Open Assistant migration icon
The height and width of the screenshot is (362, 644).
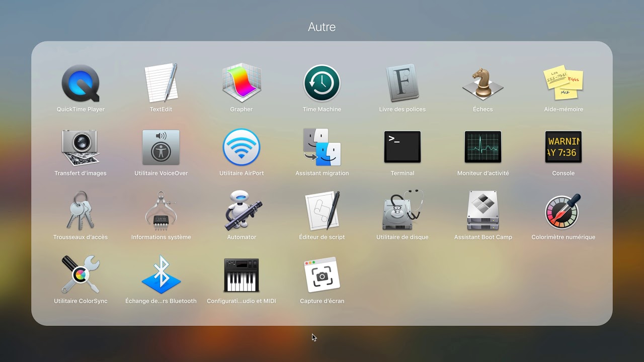tap(322, 147)
